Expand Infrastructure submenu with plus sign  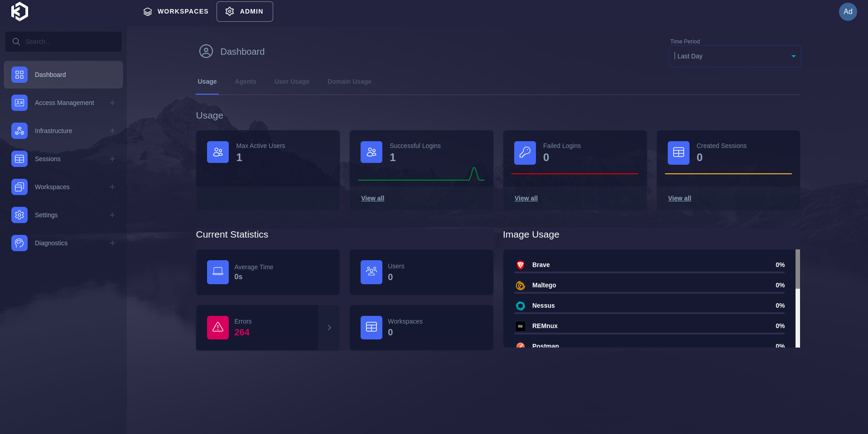pos(112,131)
